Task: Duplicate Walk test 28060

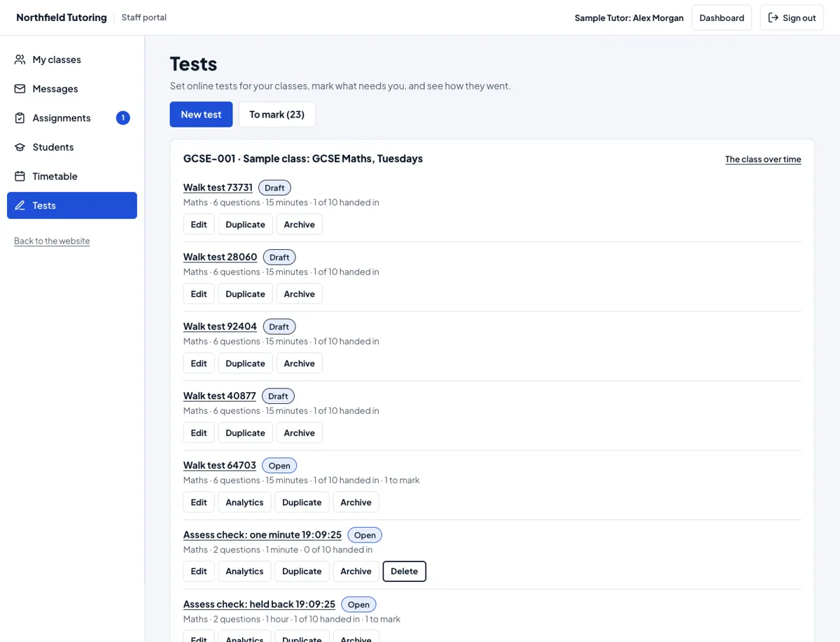Action: [x=245, y=294]
